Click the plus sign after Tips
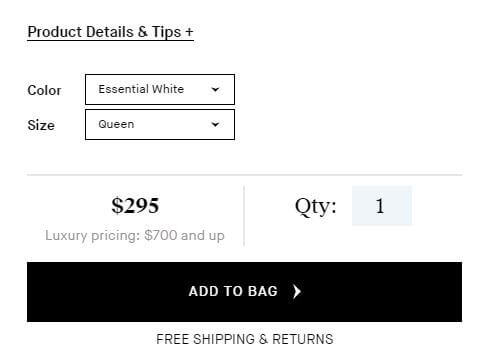The height and width of the screenshot is (360, 494). (x=189, y=32)
